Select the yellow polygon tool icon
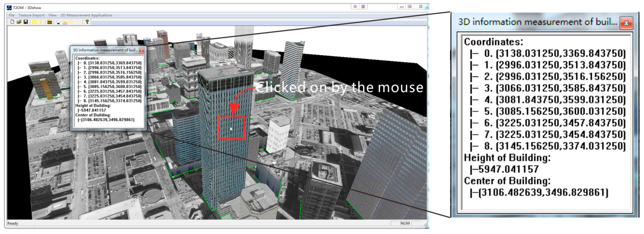 [x=72, y=22]
